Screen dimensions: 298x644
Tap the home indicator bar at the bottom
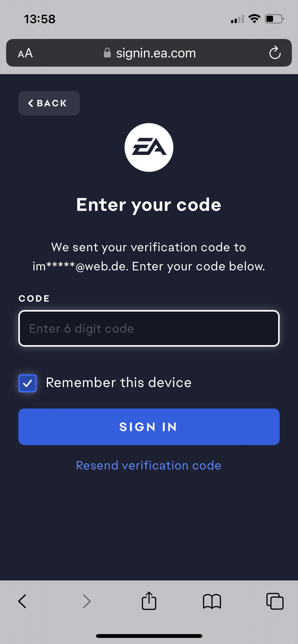149,636
